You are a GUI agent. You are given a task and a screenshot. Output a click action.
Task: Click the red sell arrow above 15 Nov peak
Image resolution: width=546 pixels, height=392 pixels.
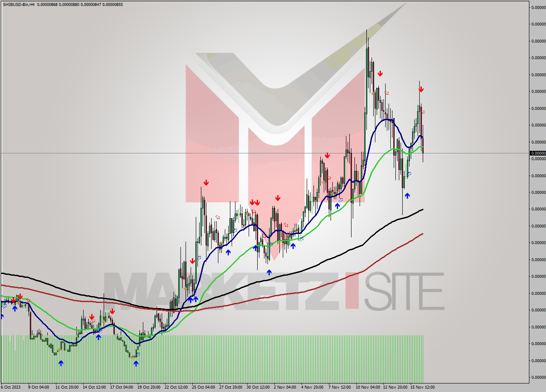421,89
